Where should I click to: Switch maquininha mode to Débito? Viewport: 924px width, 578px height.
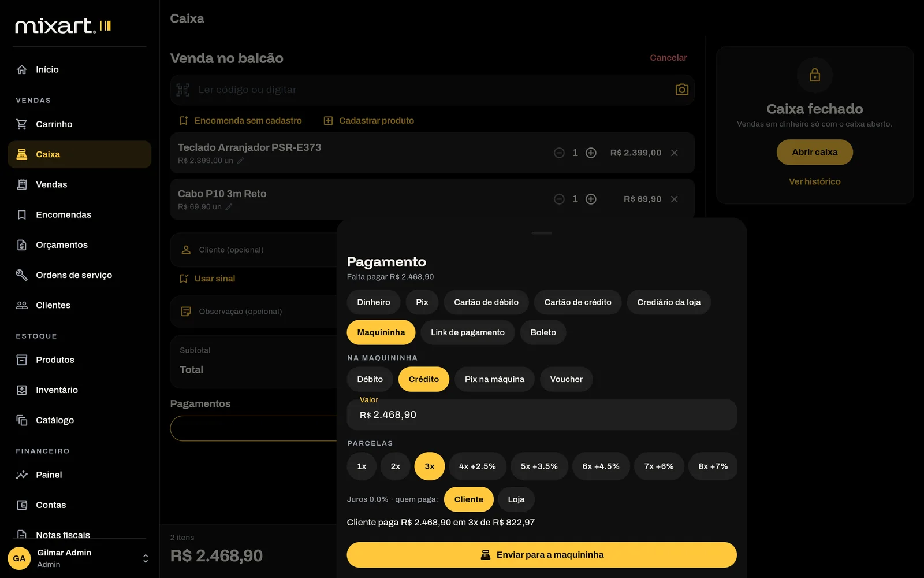(370, 379)
